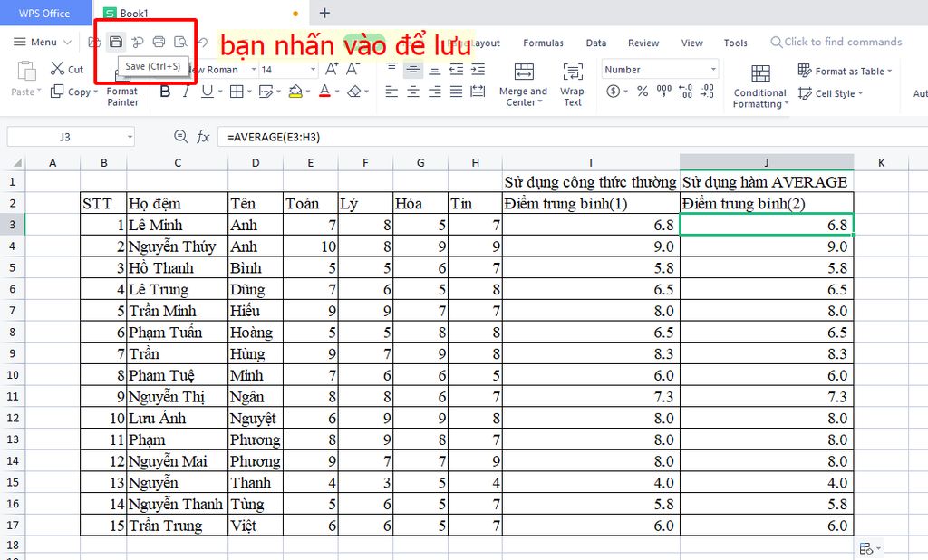Increase font size with A+ icon

pos(332,69)
